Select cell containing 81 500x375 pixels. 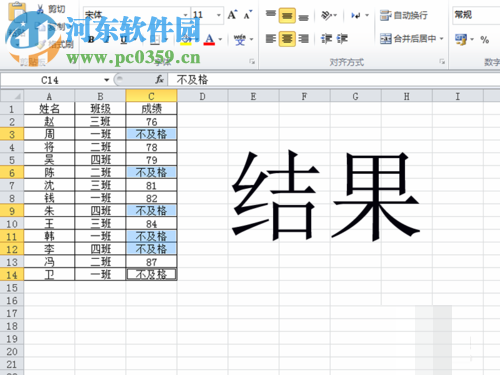tap(151, 185)
